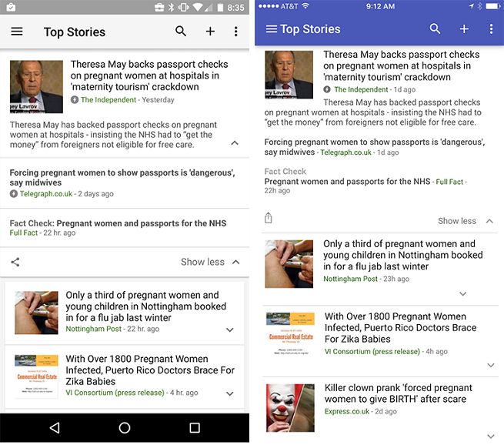Tap Wi-Fi icon in iOS status bar

coord(305,6)
